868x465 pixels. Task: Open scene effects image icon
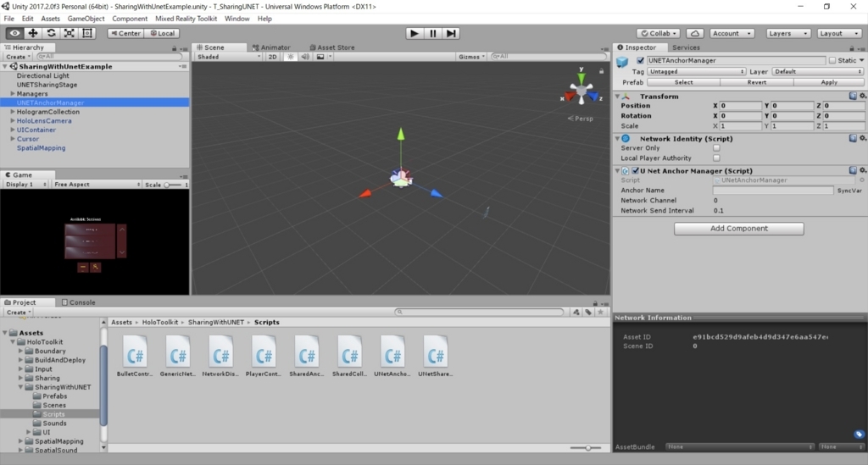click(320, 57)
